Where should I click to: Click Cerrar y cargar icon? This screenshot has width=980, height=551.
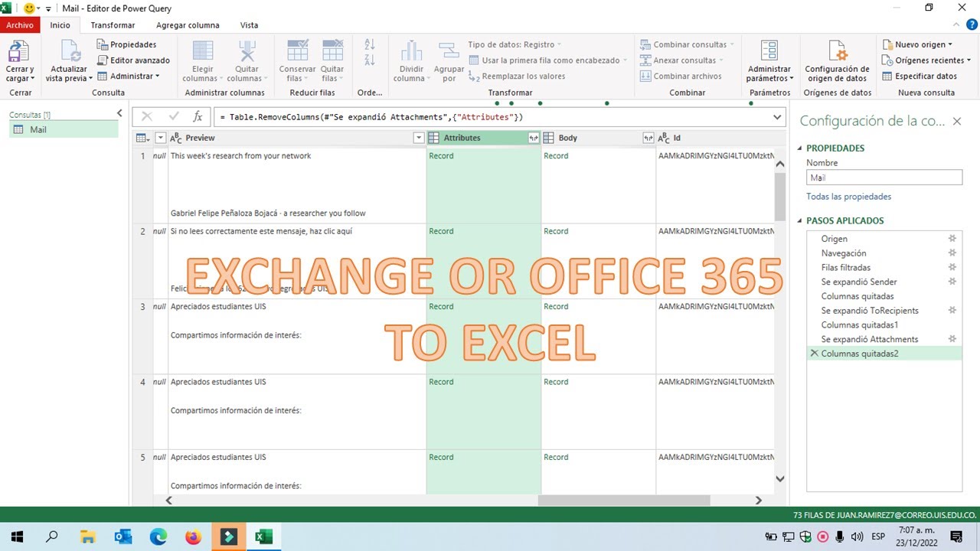point(18,51)
